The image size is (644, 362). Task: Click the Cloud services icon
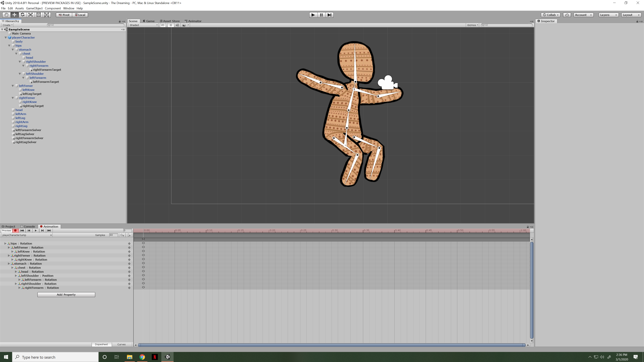tap(567, 15)
